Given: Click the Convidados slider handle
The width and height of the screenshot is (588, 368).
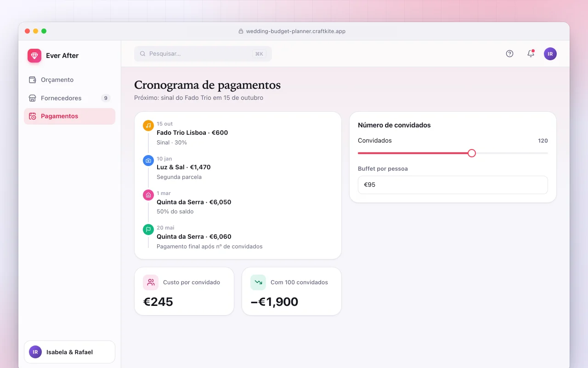Looking at the screenshot, I should click(472, 153).
